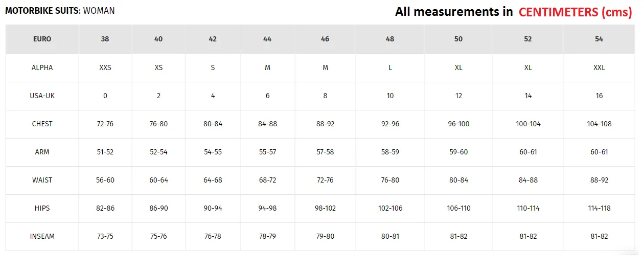Screen dimensions: 644x272
Task: Select the HIPS row label
Action: pyautogui.click(x=42, y=209)
